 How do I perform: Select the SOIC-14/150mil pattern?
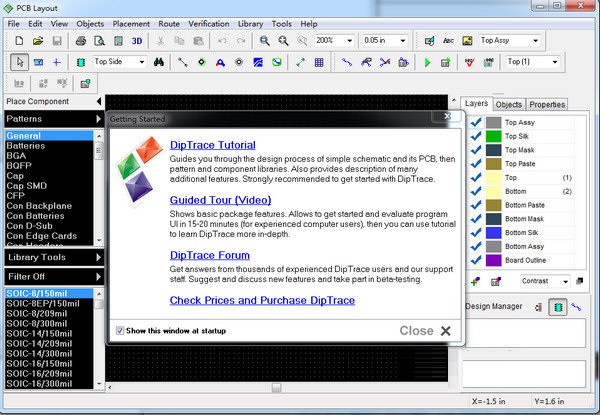pyautogui.click(x=39, y=334)
